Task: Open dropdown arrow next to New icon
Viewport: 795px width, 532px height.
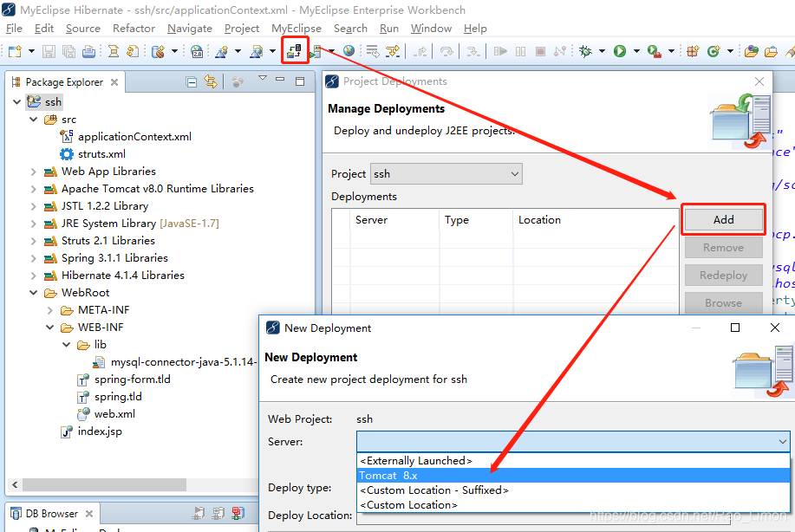Action: pos(31,51)
